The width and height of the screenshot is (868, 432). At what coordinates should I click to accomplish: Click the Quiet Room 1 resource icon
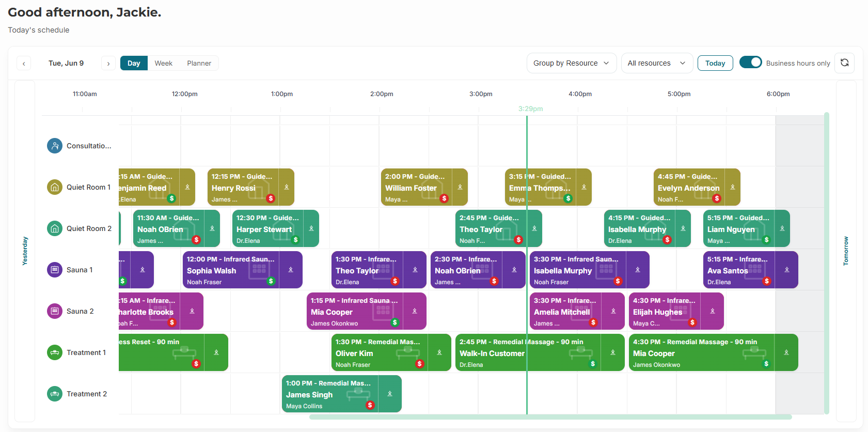pos(55,187)
